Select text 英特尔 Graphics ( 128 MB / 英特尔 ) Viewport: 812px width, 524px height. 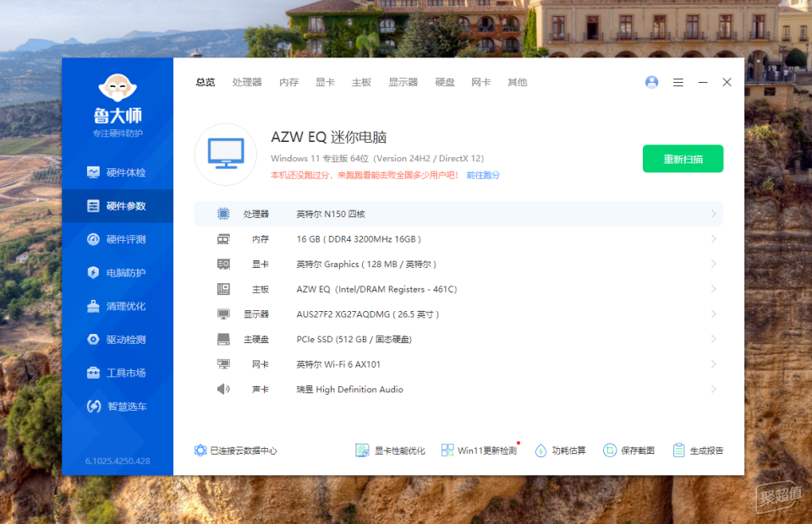[x=366, y=265]
